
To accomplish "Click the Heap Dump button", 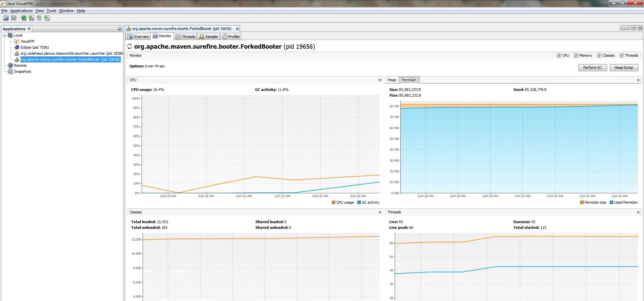I will pos(624,68).
